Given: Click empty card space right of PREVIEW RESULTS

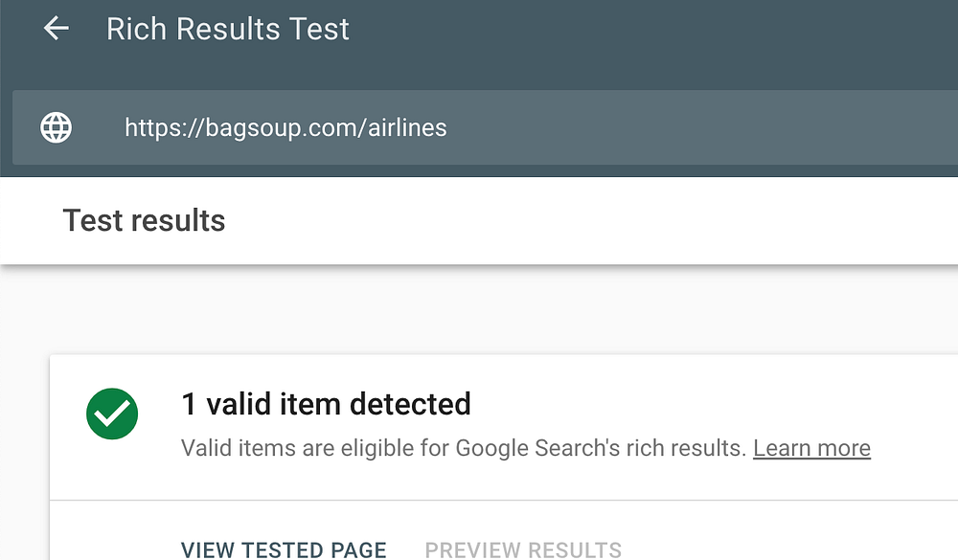Looking at the screenshot, I should pos(786,549).
